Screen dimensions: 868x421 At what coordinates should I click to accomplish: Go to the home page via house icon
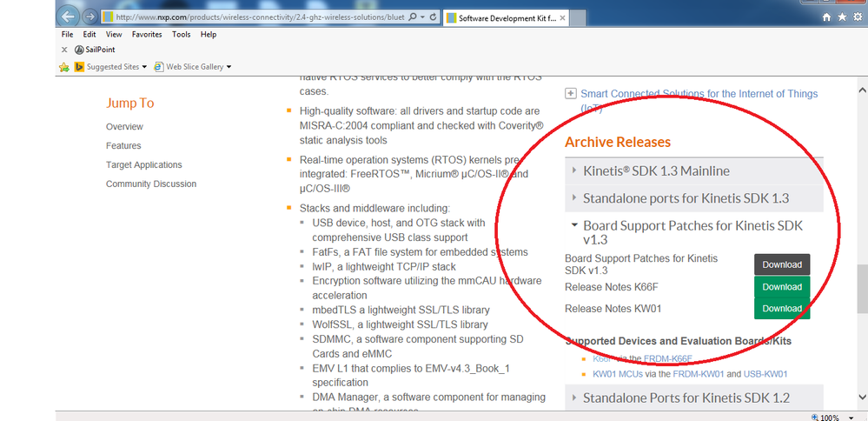(826, 17)
